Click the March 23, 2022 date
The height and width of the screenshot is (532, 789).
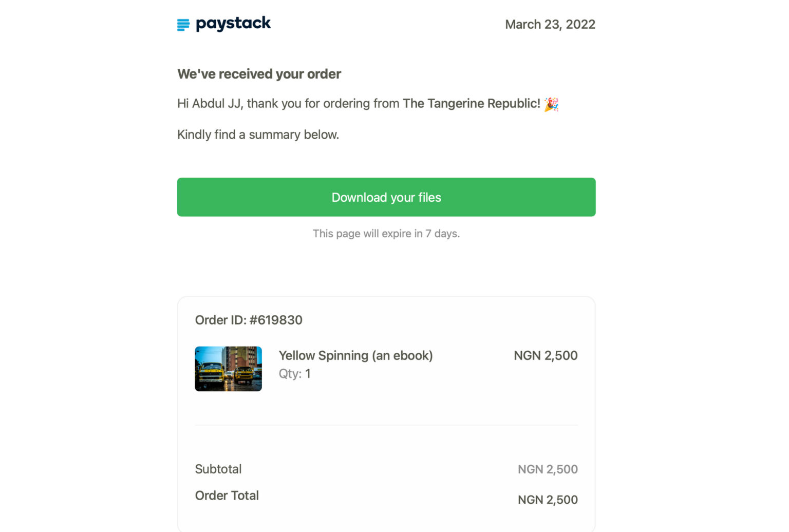point(550,24)
